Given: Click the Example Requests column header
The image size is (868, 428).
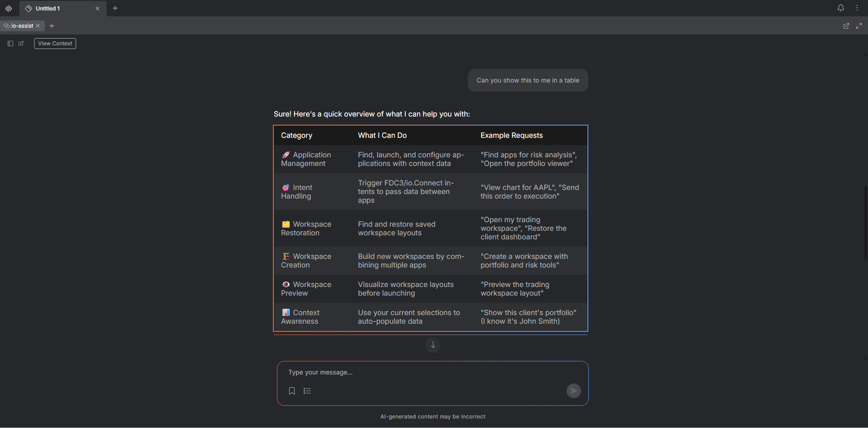Looking at the screenshot, I should click(511, 135).
